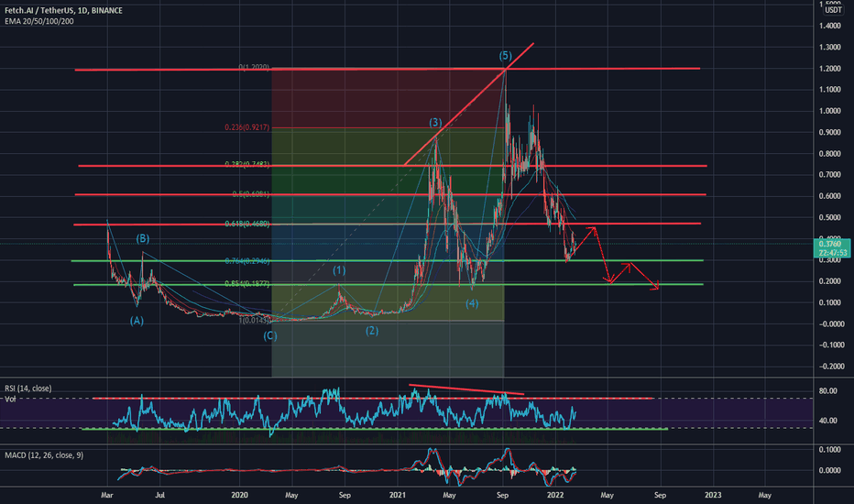Click the 0.5000 price axis value
Viewport: 854px width, 504px height.
[829, 217]
